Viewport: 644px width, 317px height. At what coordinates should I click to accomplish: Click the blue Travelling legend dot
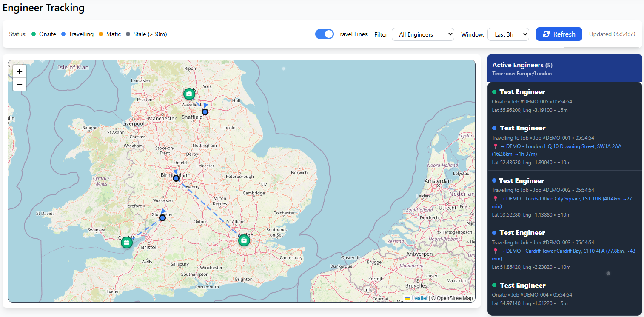tap(63, 34)
